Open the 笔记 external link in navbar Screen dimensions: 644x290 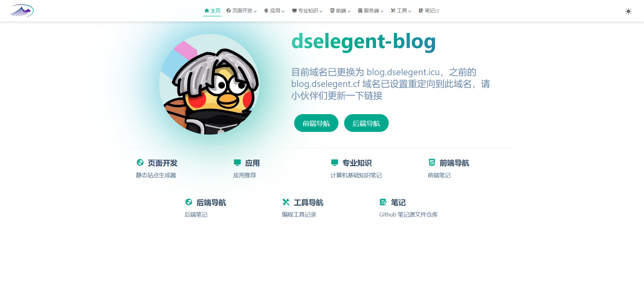pos(429,11)
